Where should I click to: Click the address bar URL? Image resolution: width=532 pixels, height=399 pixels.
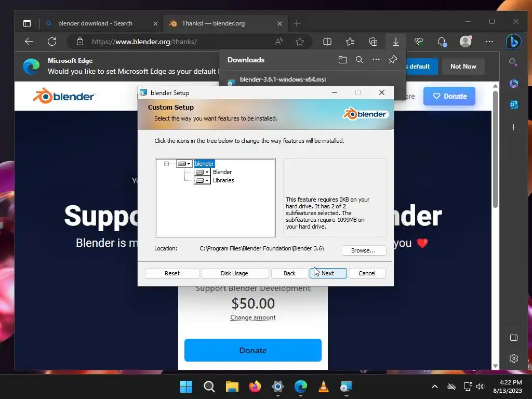pos(144,42)
